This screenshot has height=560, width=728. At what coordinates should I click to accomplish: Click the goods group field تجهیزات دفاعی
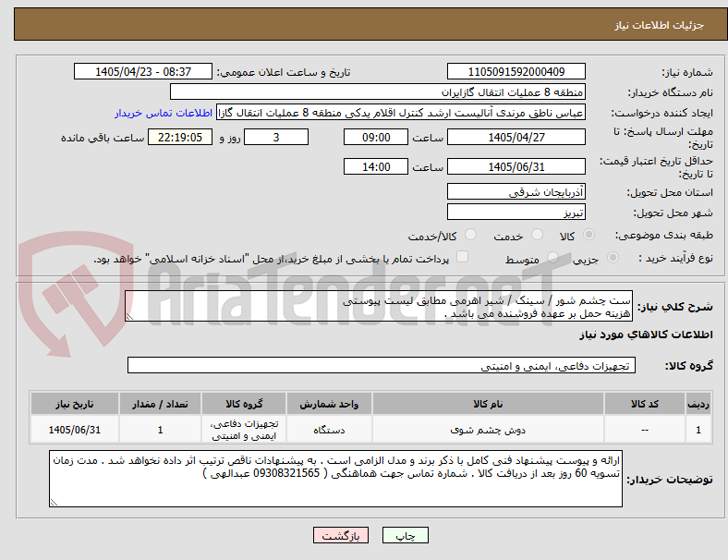click(382, 365)
